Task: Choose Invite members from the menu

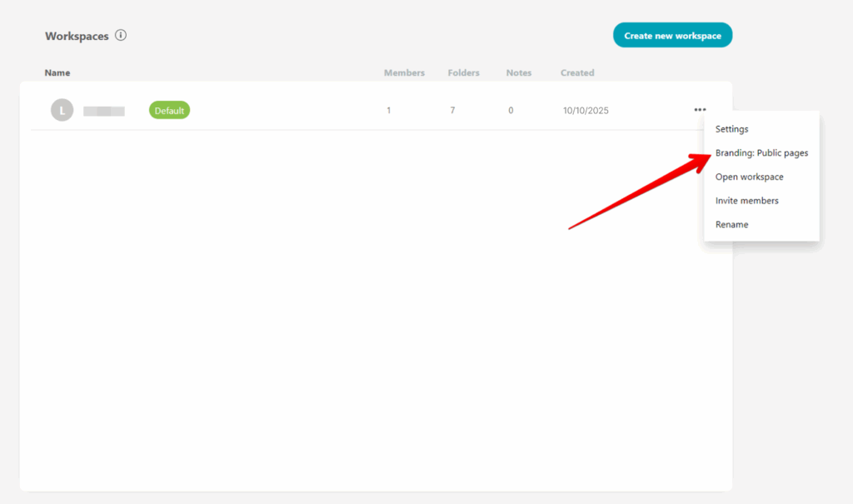Action: click(746, 200)
